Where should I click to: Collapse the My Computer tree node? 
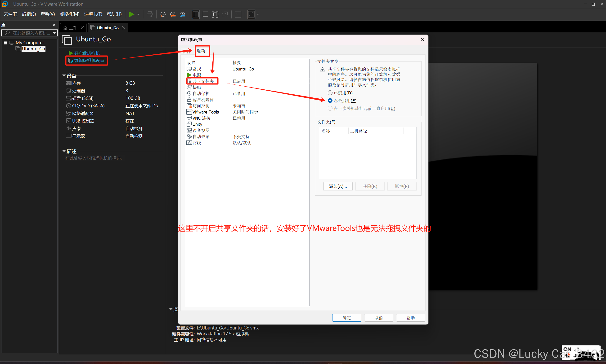pos(5,43)
